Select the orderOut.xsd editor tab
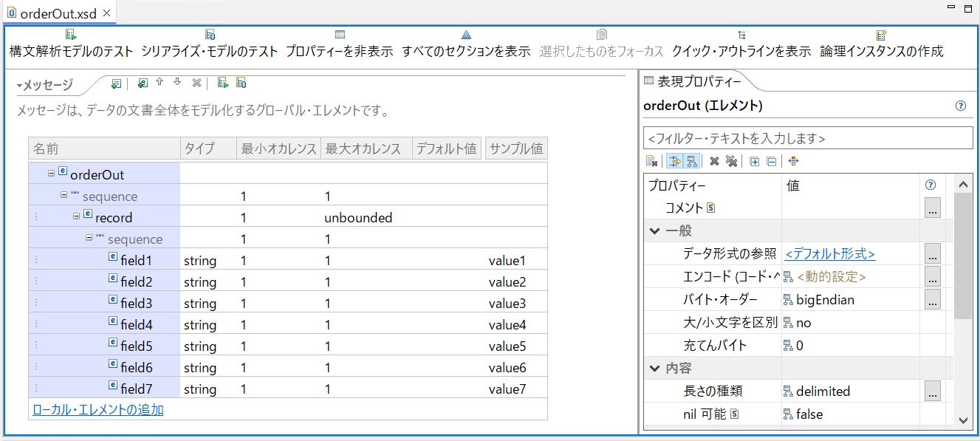980x441 pixels. [58, 13]
